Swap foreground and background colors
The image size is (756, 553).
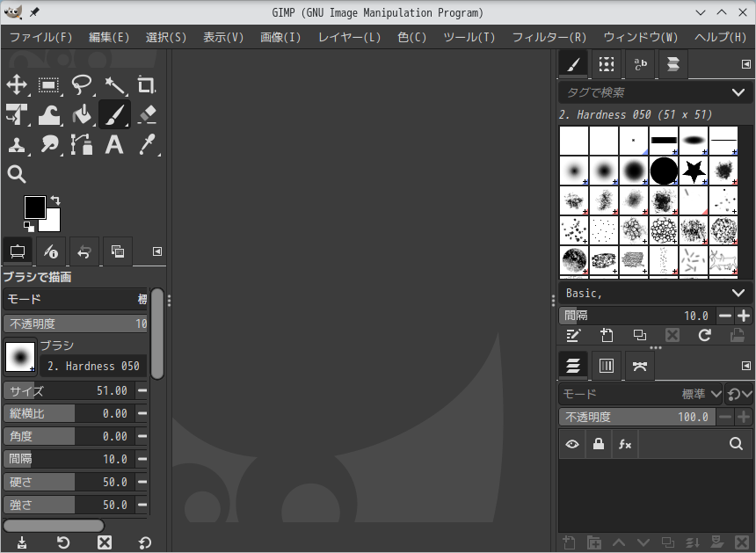coord(55,200)
